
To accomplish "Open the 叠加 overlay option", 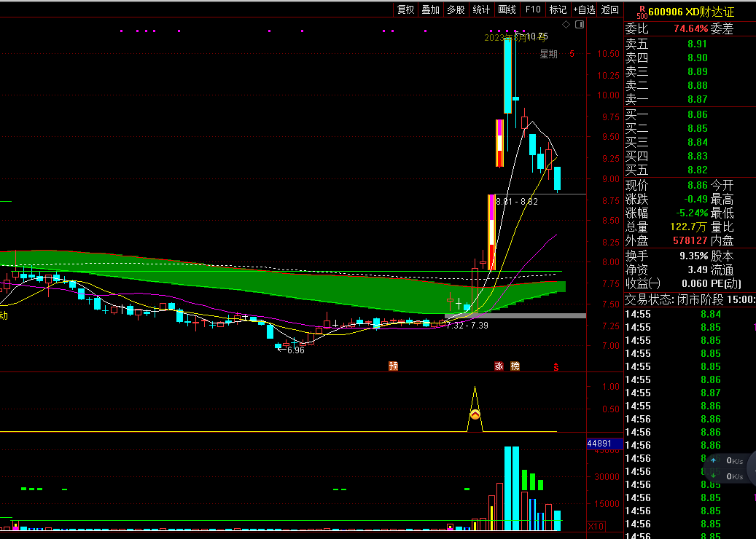I will [x=431, y=9].
